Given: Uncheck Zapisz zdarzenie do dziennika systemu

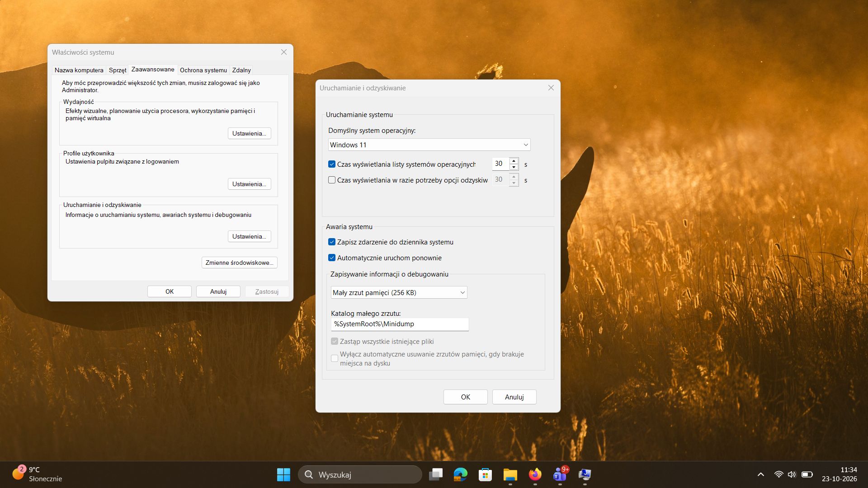Looking at the screenshot, I should tap(332, 242).
